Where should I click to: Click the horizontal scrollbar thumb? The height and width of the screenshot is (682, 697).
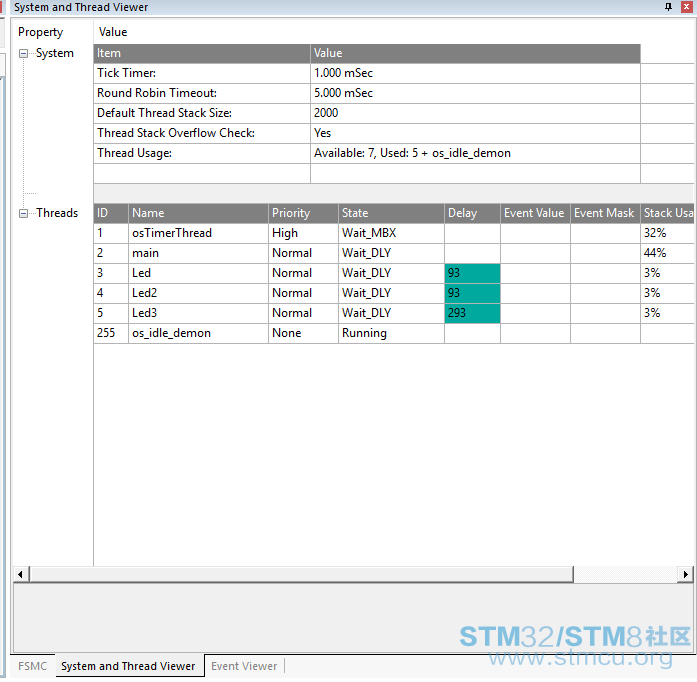pos(300,574)
